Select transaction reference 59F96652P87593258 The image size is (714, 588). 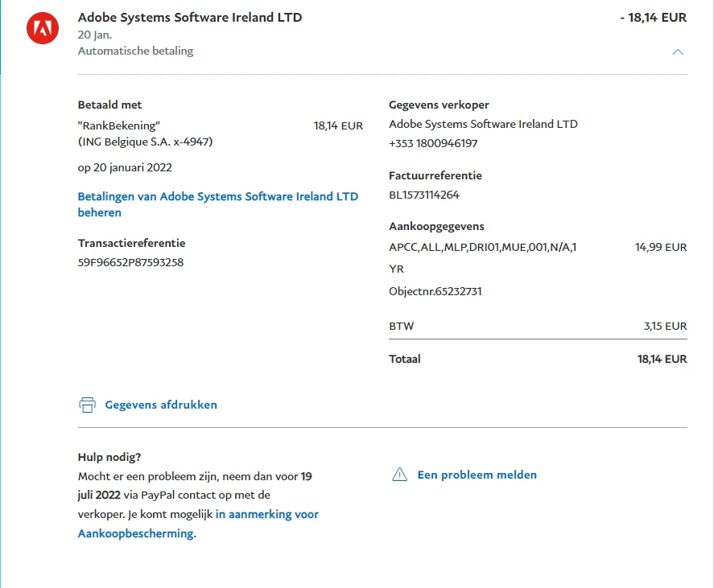[x=130, y=262]
